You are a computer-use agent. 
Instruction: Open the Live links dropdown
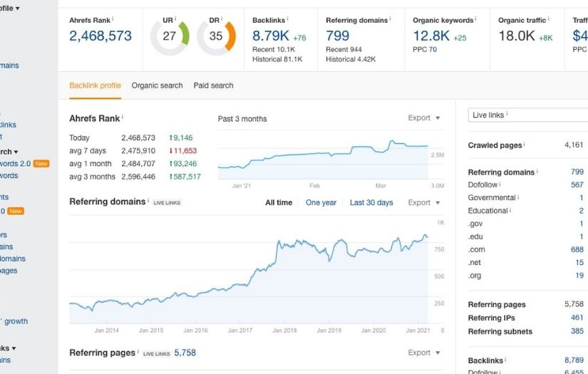pos(527,115)
